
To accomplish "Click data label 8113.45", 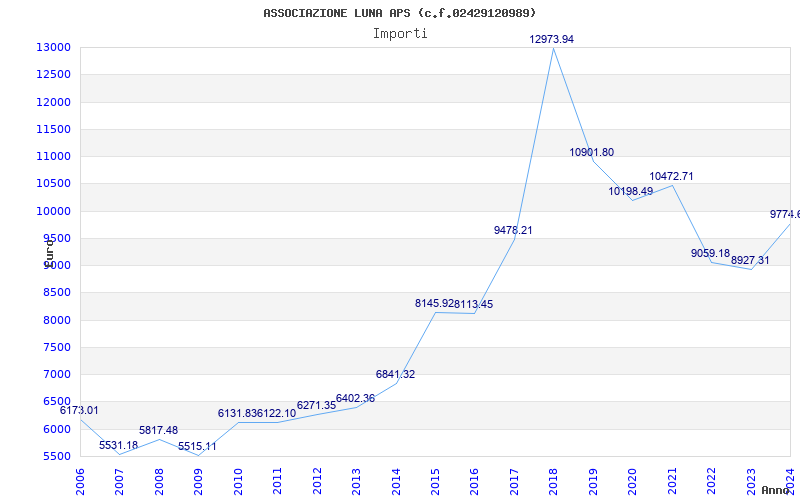I will [474, 304].
